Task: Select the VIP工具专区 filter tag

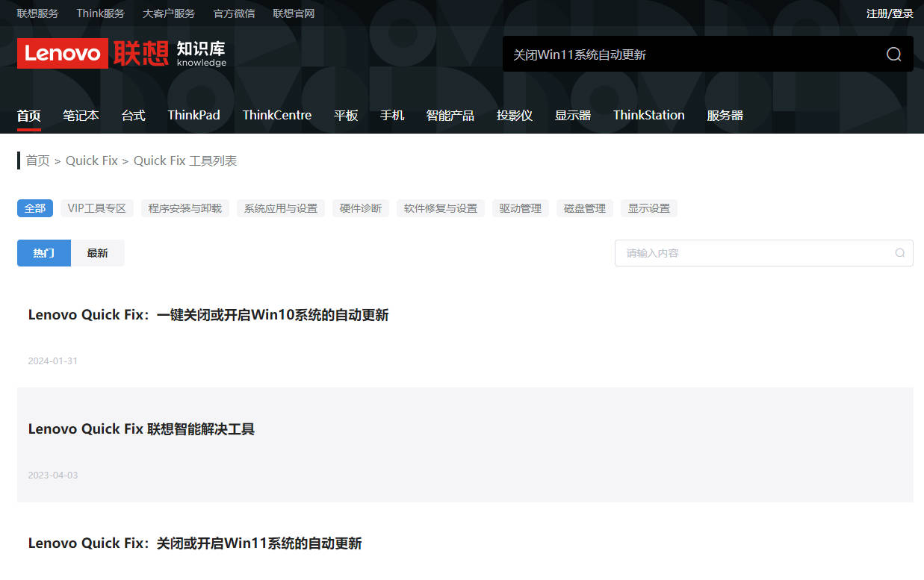Action: [x=96, y=208]
